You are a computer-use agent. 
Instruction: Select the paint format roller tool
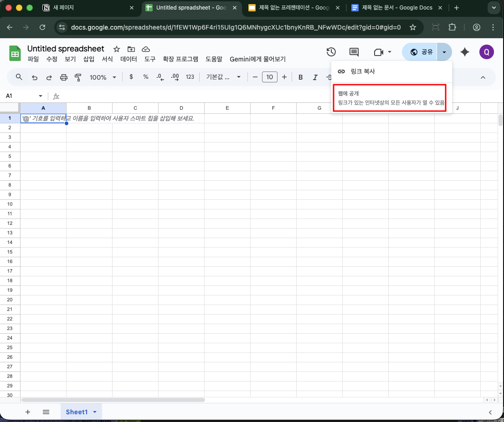(x=78, y=77)
